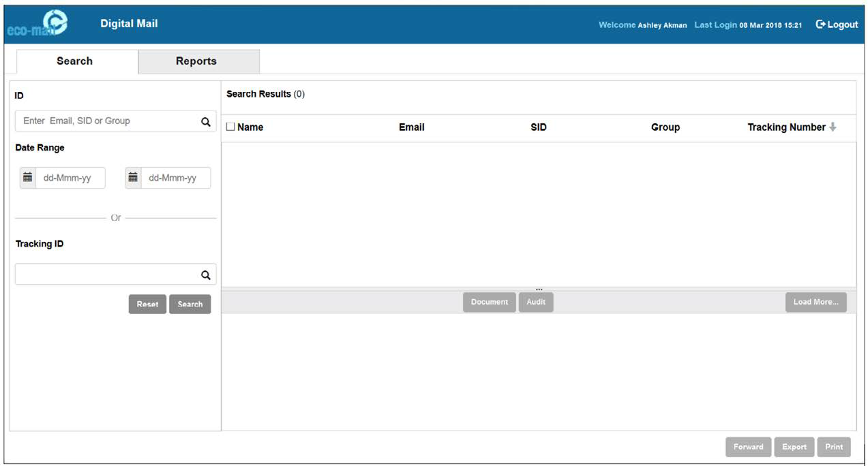
Task: Open the end date calendar icon
Action: 134,178
